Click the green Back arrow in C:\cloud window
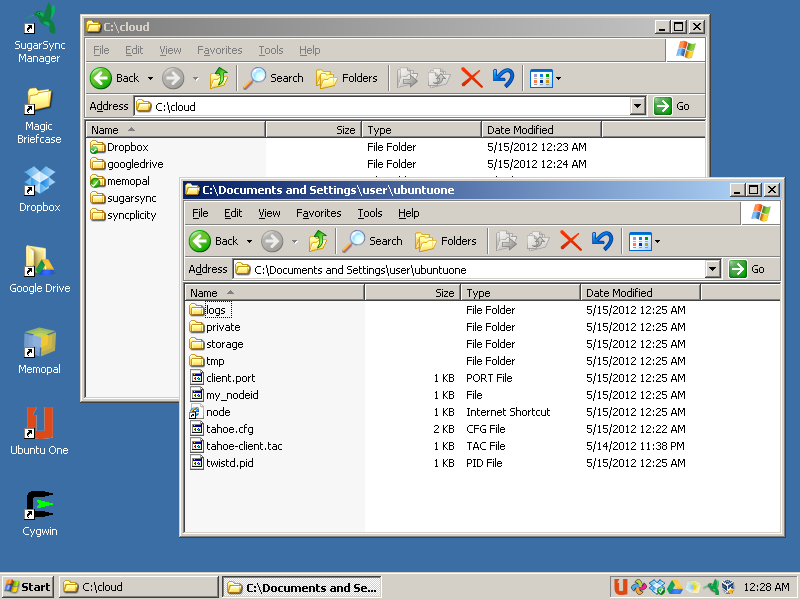The width and height of the screenshot is (800, 600). pos(101,78)
